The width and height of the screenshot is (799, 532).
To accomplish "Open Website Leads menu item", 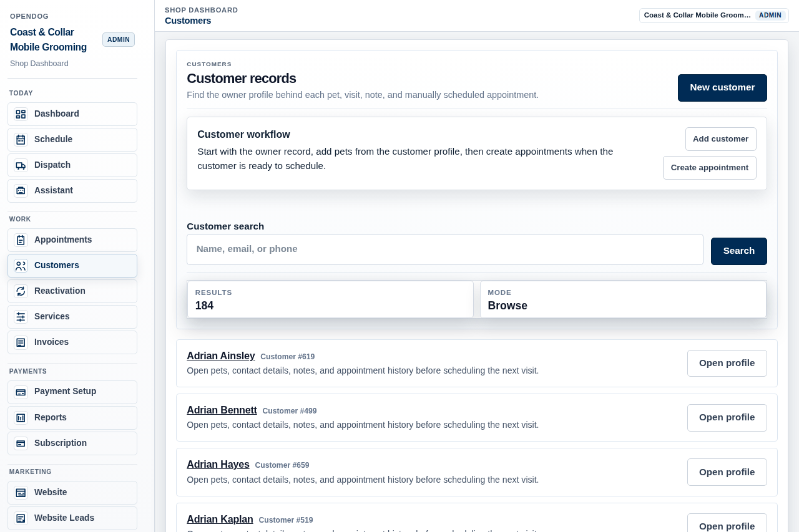I will [72, 518].
